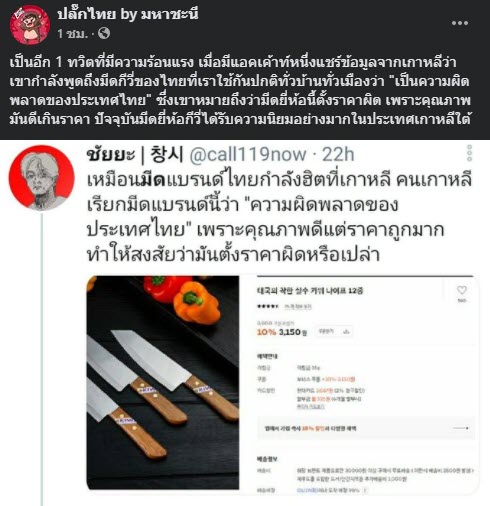Click the review count link beside stars

coord(298,307)
